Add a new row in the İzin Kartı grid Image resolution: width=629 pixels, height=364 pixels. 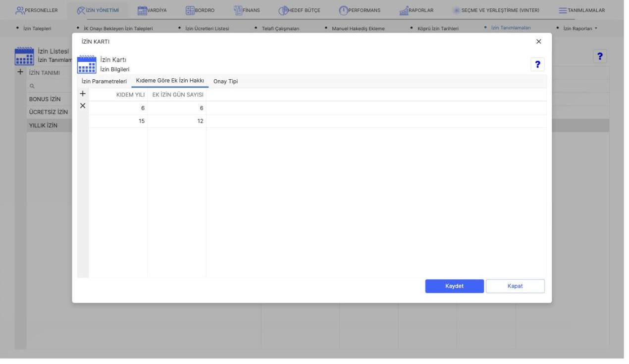pyautogui.click(x=83, y=94)
